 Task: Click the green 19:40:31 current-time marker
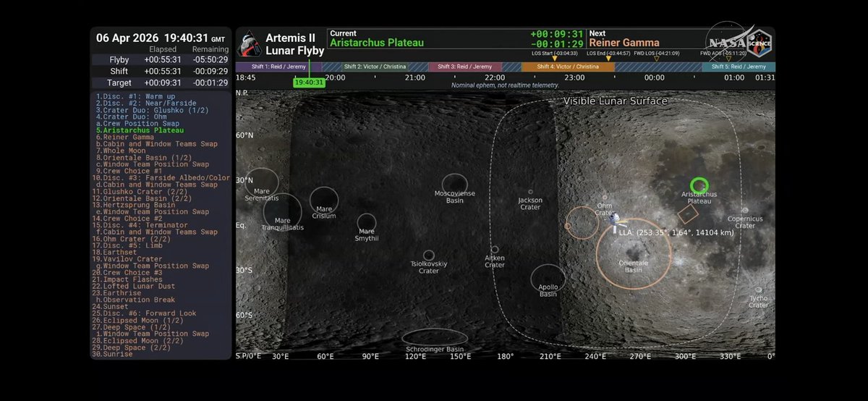tap(309, 83)
